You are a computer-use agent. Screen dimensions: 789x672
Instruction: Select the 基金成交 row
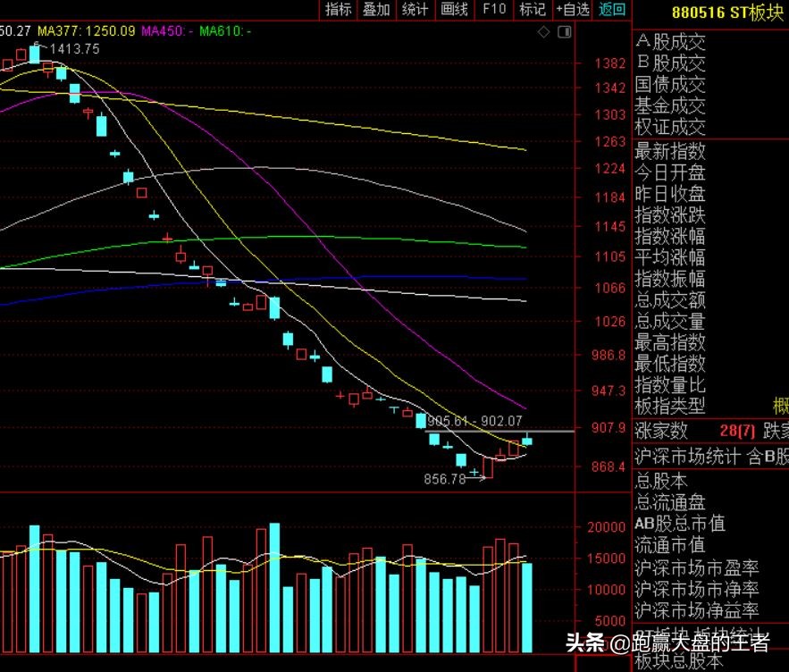[x=670, y=105]
